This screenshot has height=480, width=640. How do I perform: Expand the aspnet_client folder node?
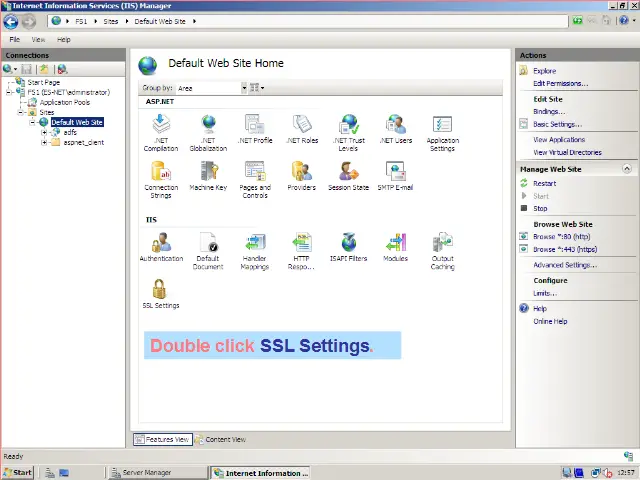(44, 142)
